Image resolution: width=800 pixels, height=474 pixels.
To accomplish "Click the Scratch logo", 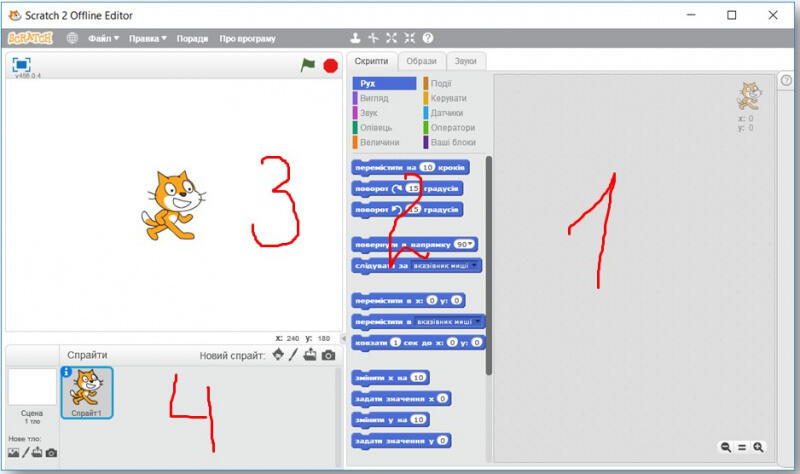I will click(30, 38).
